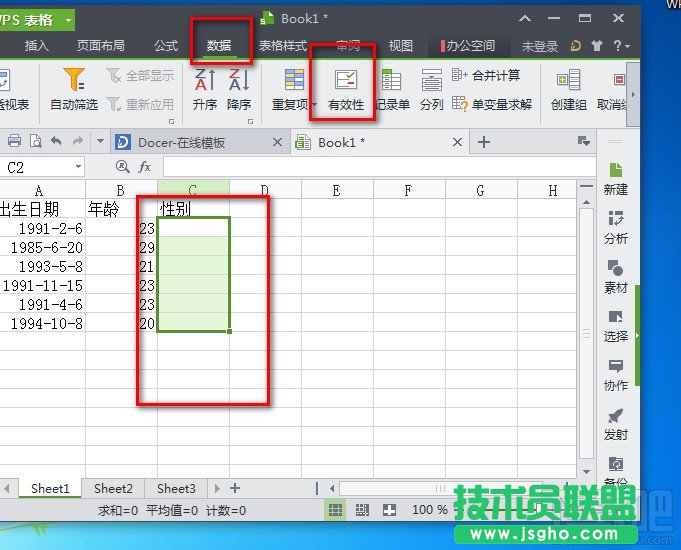This screenshot has width=681, height=550.
Task: Click cell containing 1985-6-20
Action: click(43, 247)
